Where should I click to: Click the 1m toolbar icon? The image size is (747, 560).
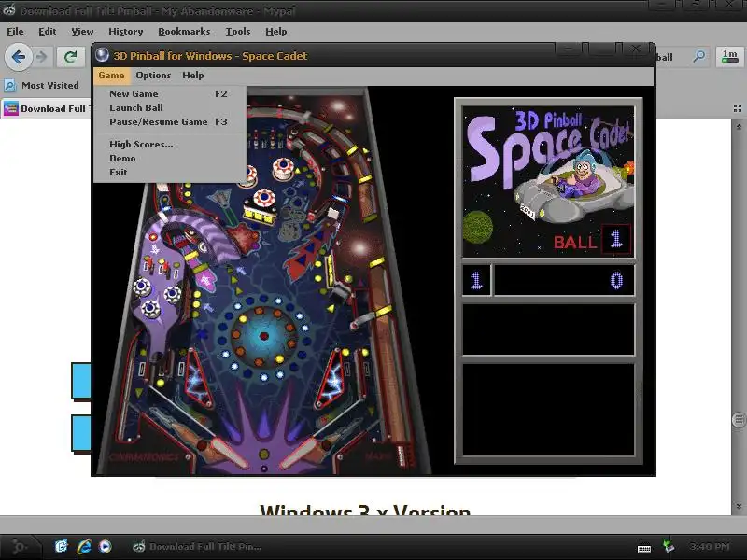pos(730,57)
